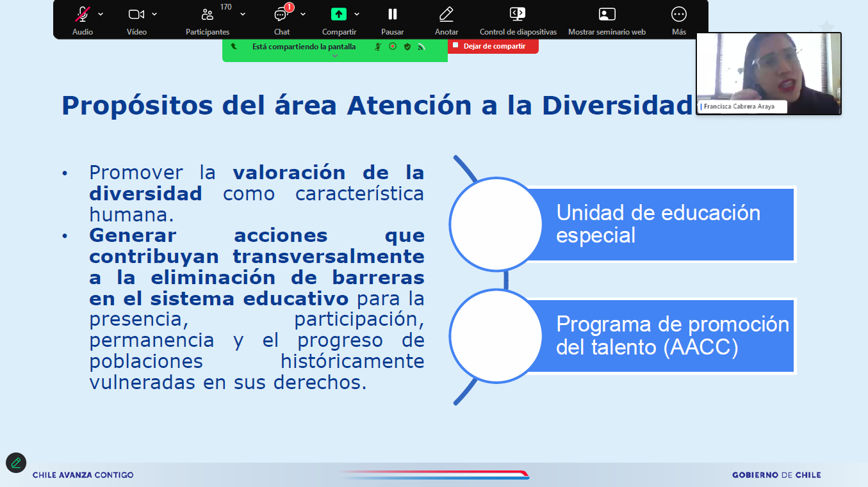Click the green pencil annotation button

(x=16, y=463)
